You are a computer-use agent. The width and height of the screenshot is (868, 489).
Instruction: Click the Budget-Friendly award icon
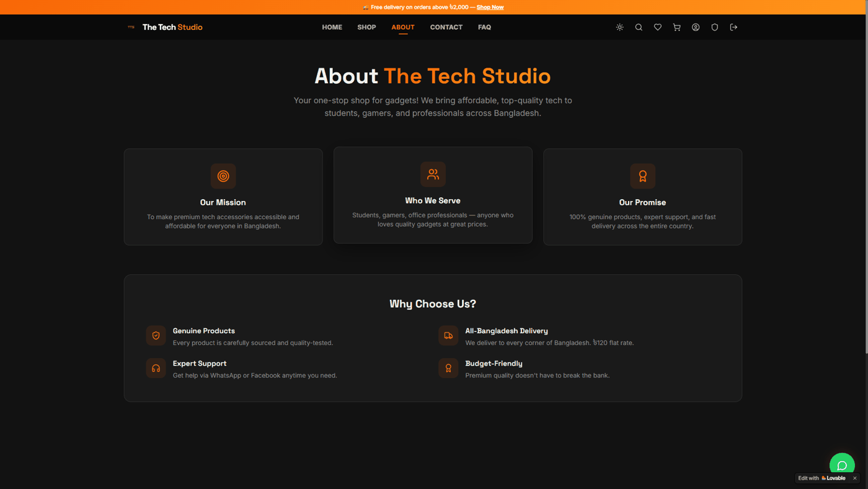[x=448, y=368]
